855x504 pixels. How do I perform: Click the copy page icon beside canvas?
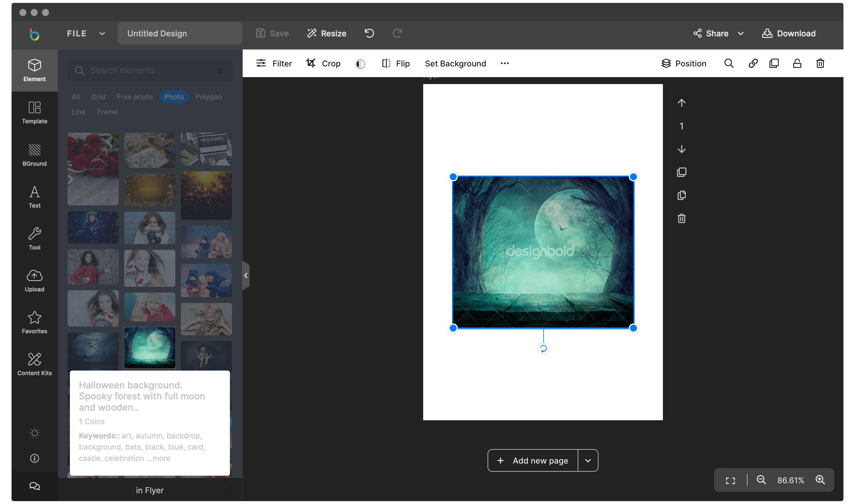pos(681,195)
